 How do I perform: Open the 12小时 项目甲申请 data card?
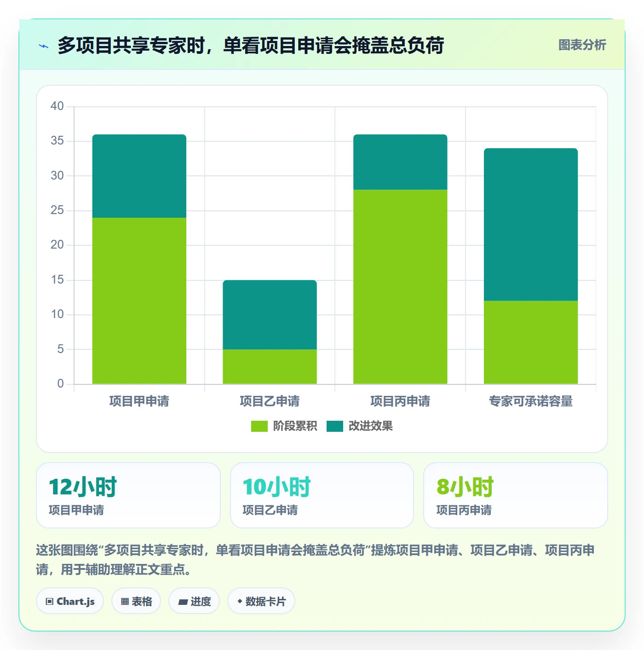pos(128,495)
